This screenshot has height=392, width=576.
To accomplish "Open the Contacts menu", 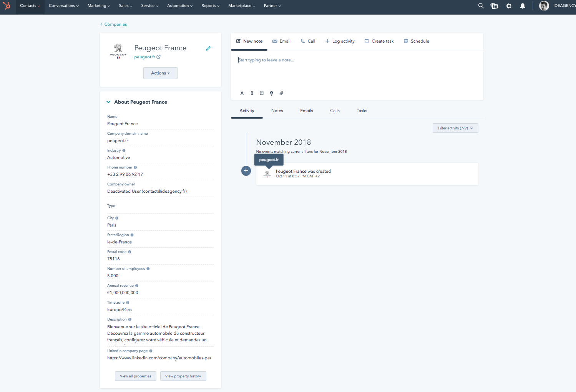I will click(x=30, y=6).
